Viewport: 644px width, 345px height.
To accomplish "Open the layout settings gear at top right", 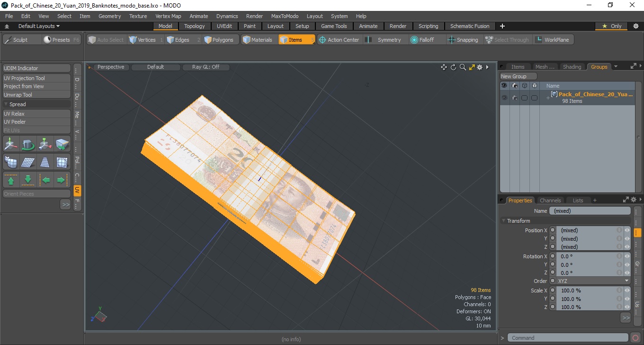I will pyautogui.click(x=635, y=26).
